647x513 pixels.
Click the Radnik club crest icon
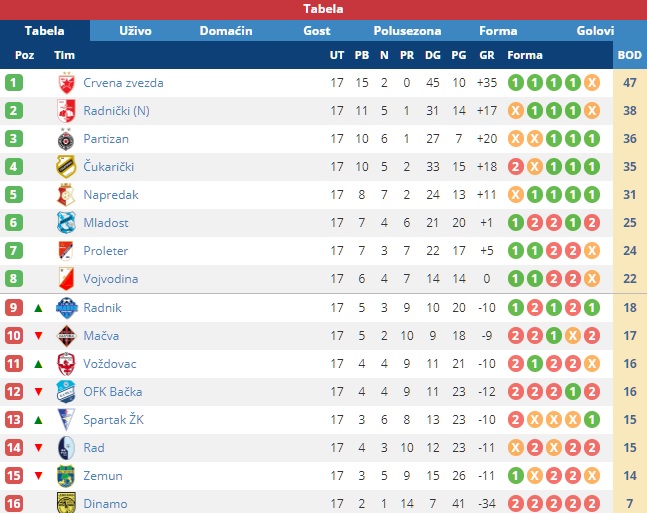click(66, 308)
